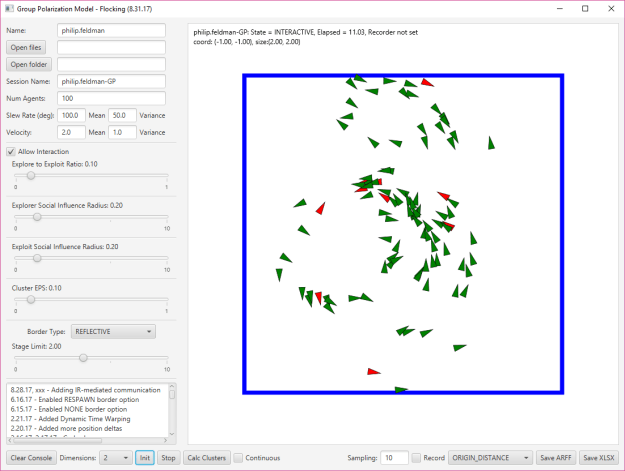Image resolution: width=625 pixels, height=471 pixels.
Task: Clear the console with Clear Console
Action: coord(31,458)
